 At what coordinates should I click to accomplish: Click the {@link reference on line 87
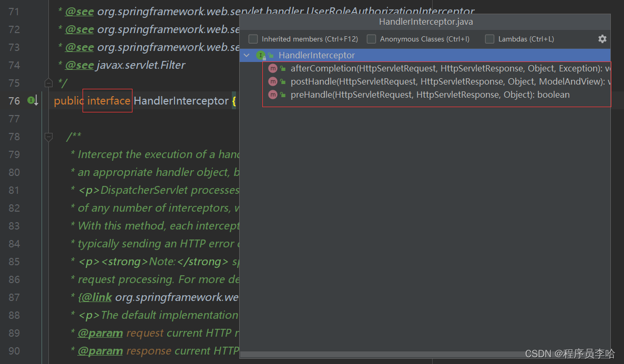(x=95, y=297)
